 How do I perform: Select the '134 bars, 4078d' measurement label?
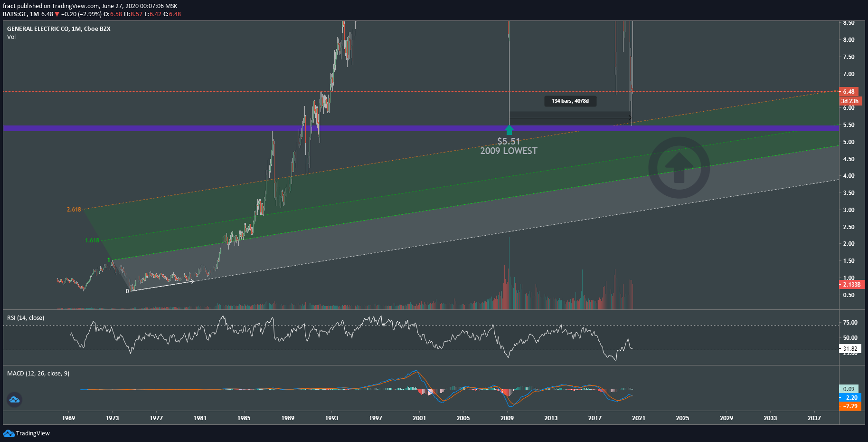(570, 101)
